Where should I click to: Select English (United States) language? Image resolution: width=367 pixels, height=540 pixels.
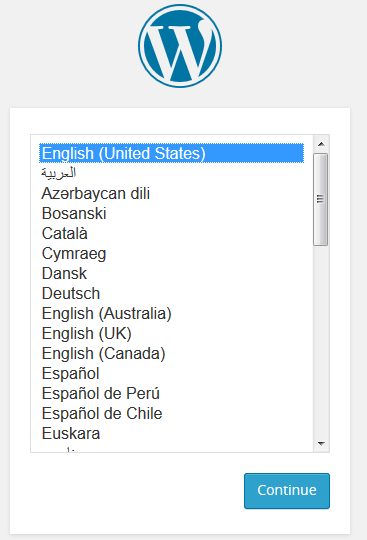(x=171, y=153)
